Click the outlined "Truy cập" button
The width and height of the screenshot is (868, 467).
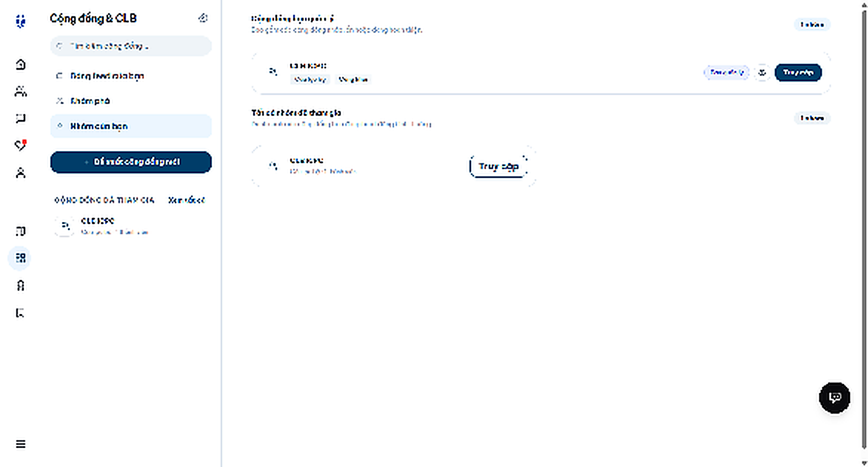(498, 167)
